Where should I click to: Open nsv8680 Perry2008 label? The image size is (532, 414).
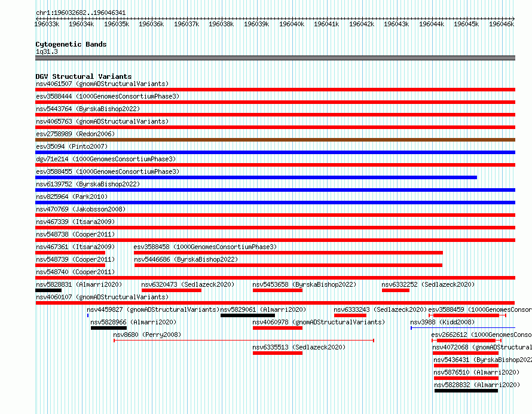(147, 335)
